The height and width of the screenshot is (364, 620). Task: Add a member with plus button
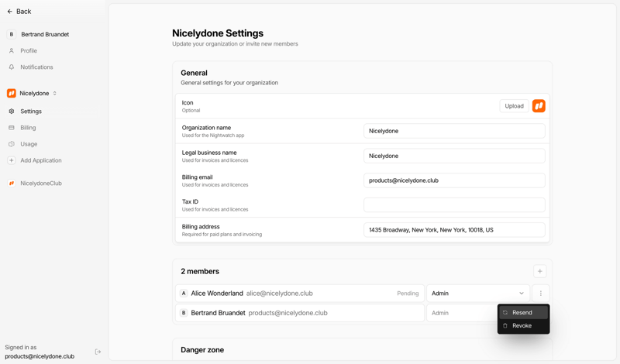(539, 271)
